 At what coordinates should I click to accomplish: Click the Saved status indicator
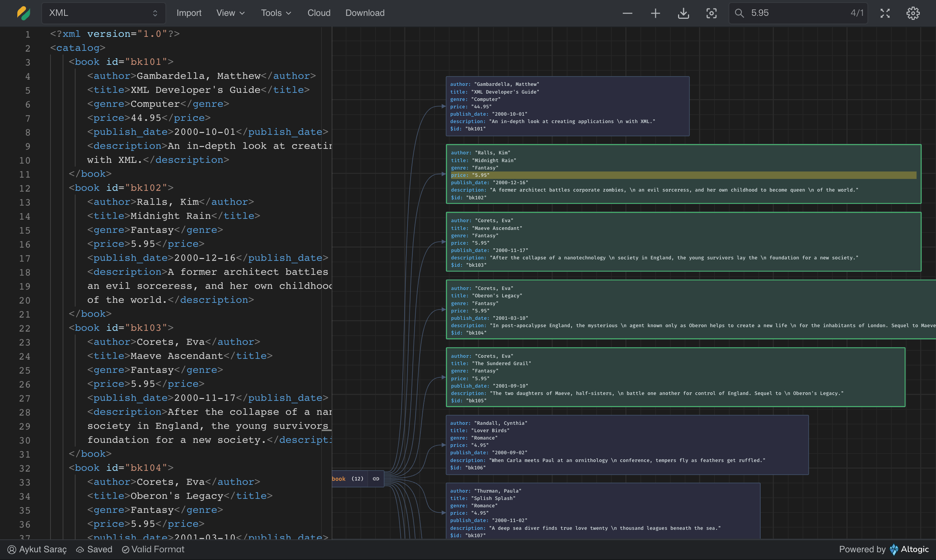coord(94,549)
